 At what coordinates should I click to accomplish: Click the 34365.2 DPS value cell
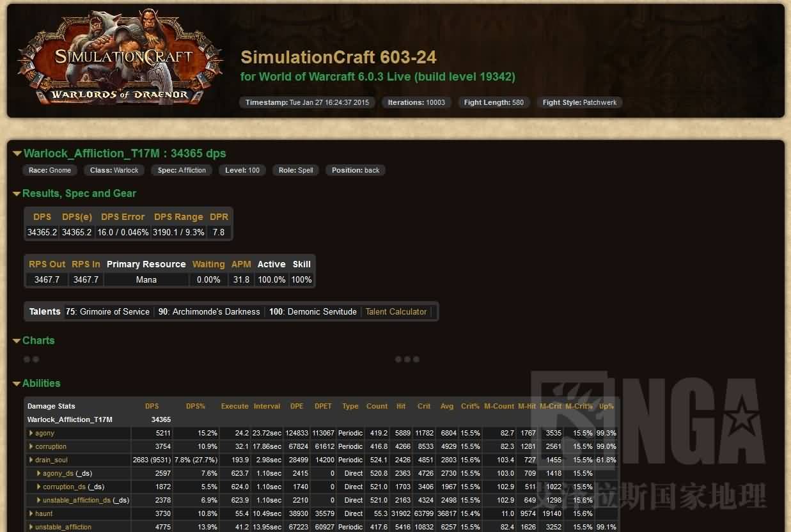(x=42, y=232)
